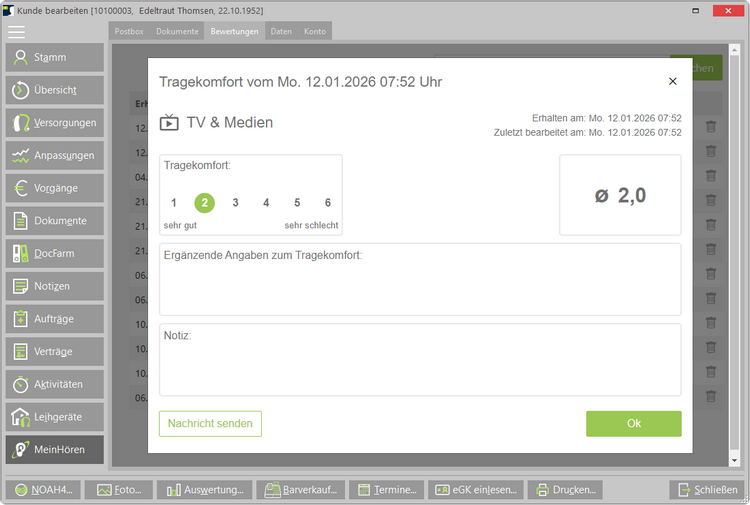The height and width of the screenshot is (505, 750).
Task: Open Termine... in bottom toolbar
Action: [386, 490]
